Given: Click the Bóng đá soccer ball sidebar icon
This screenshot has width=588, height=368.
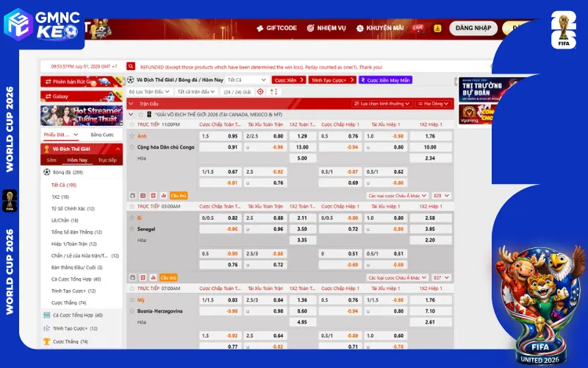Looking at the screenshot, I should click(46, 172).
